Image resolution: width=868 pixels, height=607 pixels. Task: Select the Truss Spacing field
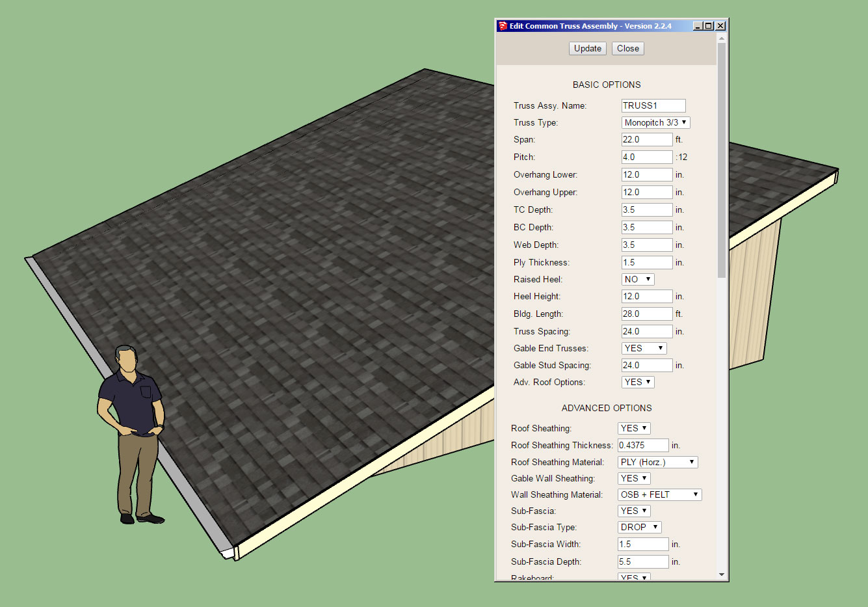pyautogui.click(x=647, y=332)
